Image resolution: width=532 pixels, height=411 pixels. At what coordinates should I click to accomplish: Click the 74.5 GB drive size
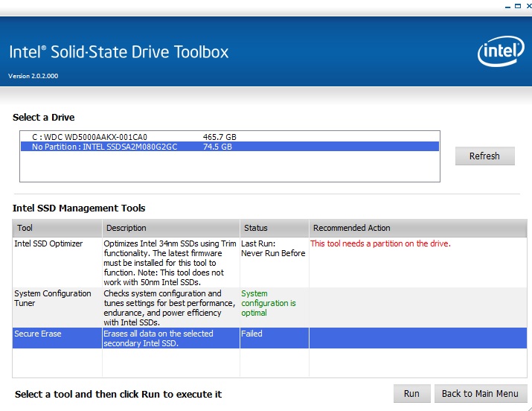click(217, 147)
